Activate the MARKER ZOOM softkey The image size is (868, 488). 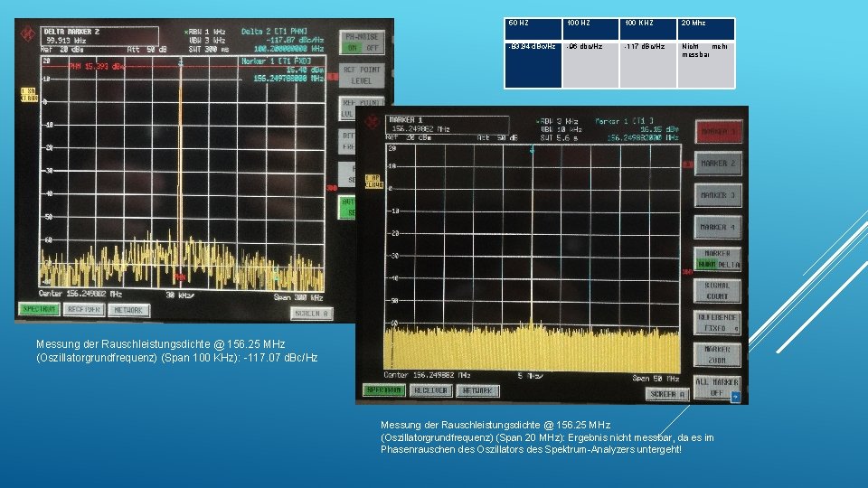point(717,354)
